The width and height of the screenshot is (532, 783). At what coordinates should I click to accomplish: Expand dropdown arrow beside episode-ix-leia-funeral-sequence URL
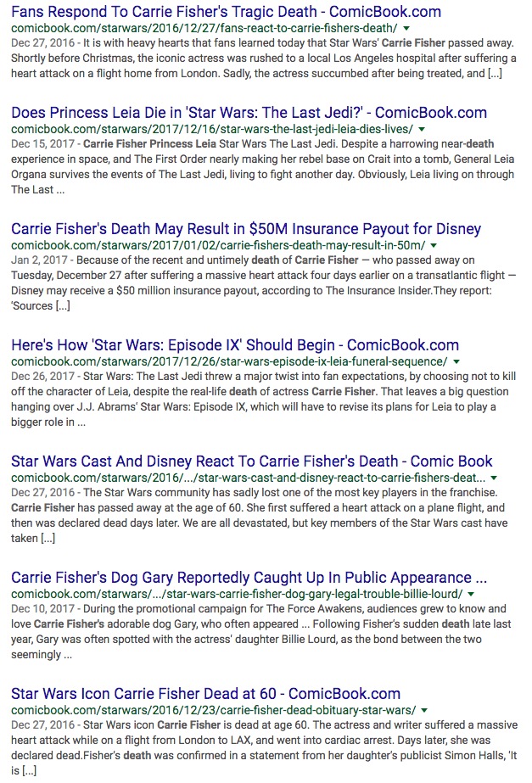pos(456,362)
